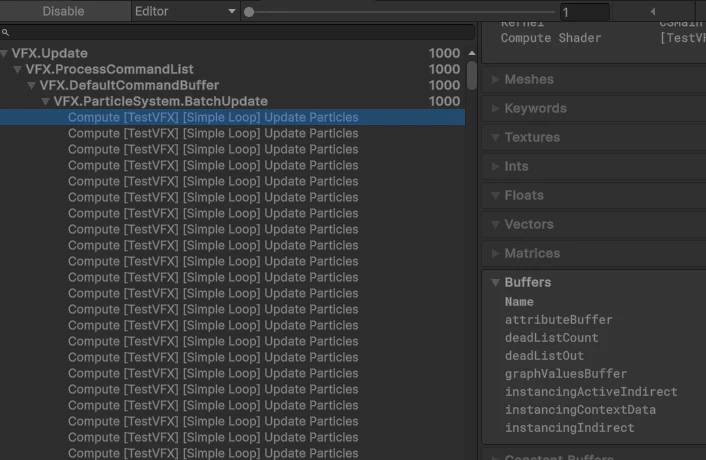
Task: Click scroll up arrow in event list
Action: [472, 53]
